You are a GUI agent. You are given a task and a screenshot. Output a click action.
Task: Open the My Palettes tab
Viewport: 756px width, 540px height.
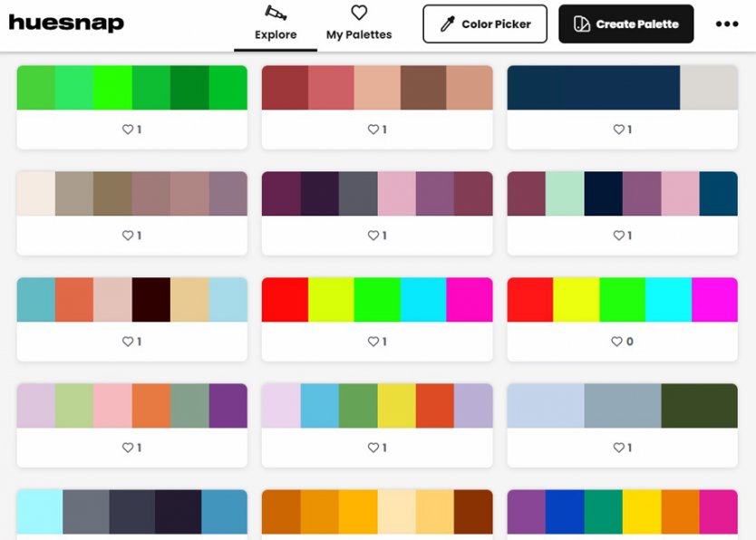(x=359, y=24)
